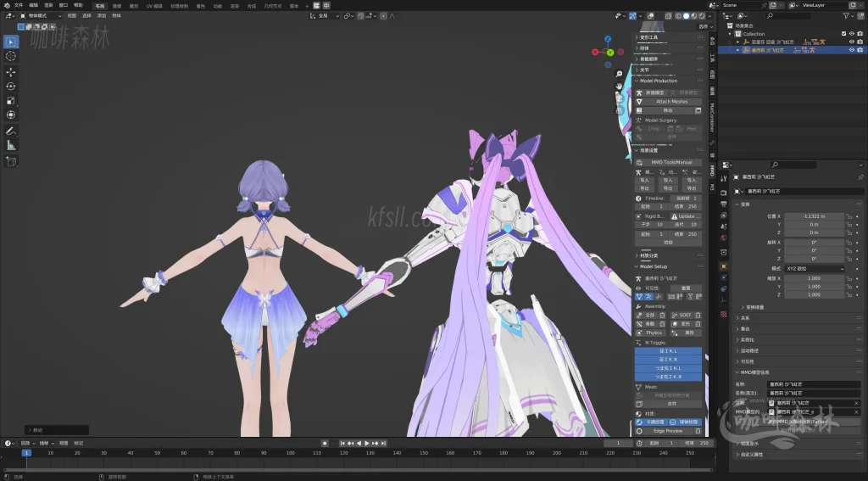The width and height of the screenshot is (868, 481).
Task: Select solid viewport shading mode
Action: (x=687, y=16)
